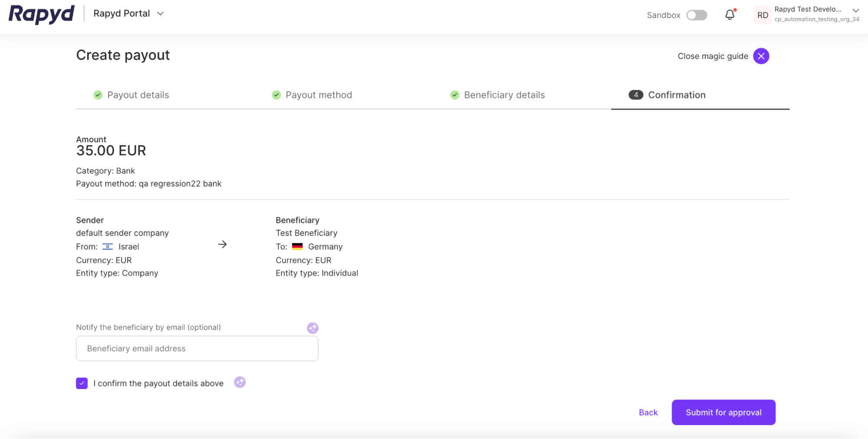Image resolution: width=868 pixels, height=439 pixels.
Task: Click the Rapyd logo
Action: (41, 13)
